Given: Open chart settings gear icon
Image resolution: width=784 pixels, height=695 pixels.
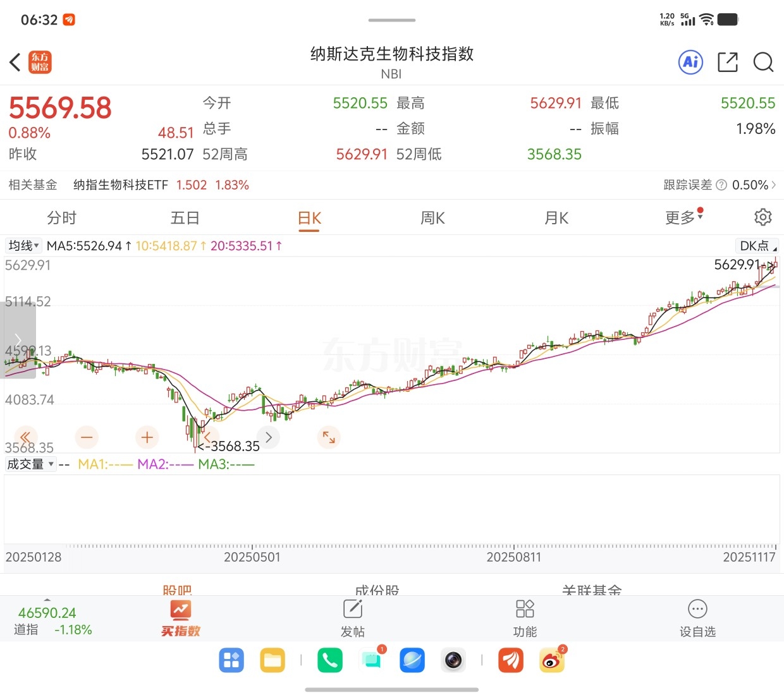Looking at the screenshot, I should (763, 217).
